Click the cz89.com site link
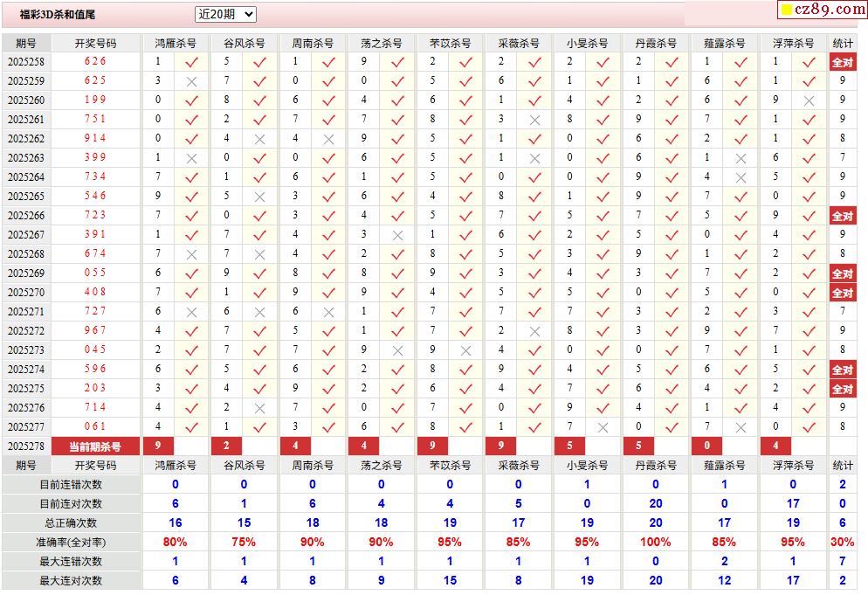This screenshot has height=595, width=868. click(x=822, y=10)
